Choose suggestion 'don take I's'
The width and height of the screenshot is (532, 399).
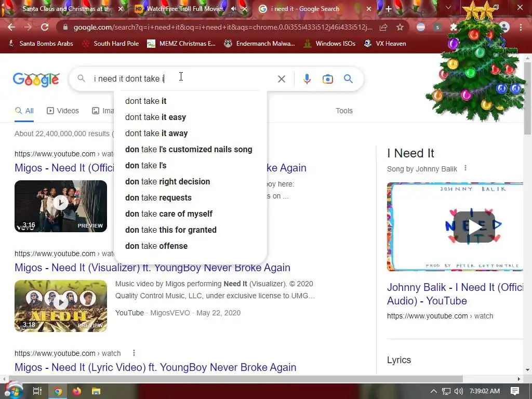(190, 166)
